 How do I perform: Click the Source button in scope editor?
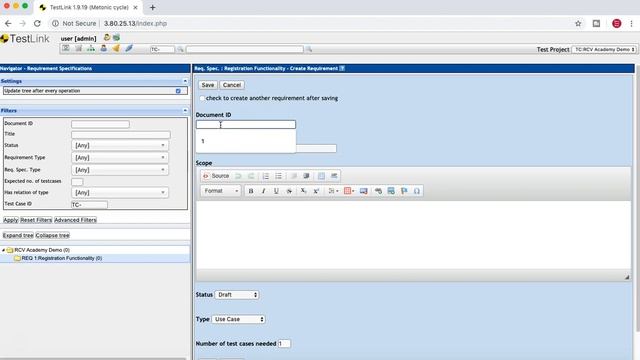tap(216, 176)
